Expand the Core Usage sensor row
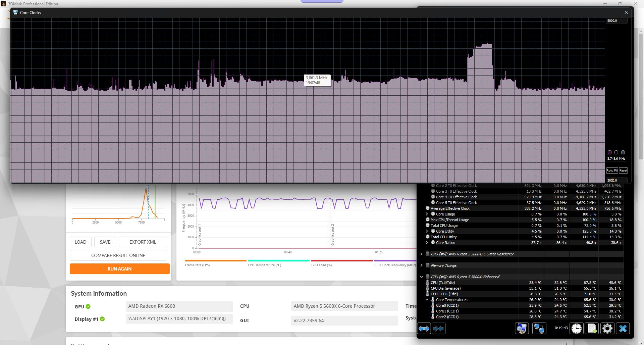 427,214
